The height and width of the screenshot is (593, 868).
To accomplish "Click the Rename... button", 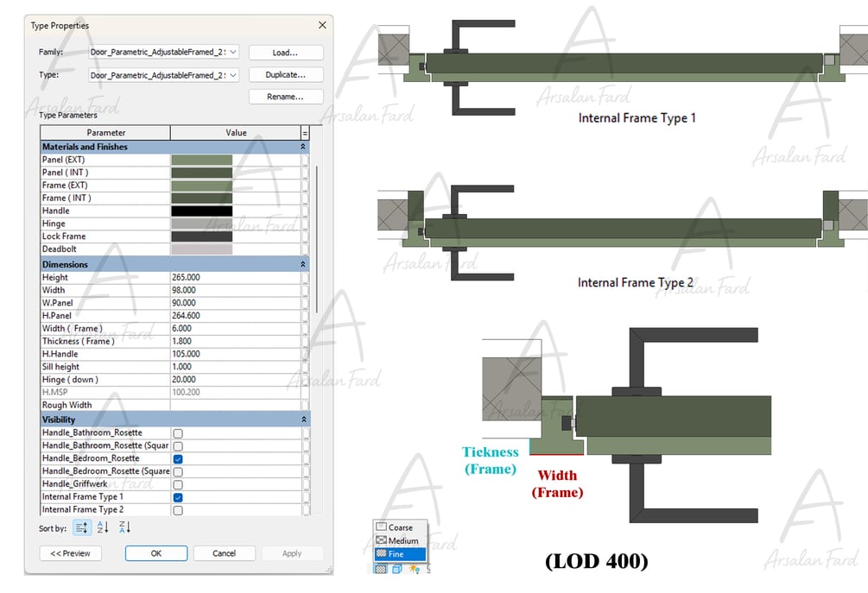I will click(286, 97).
